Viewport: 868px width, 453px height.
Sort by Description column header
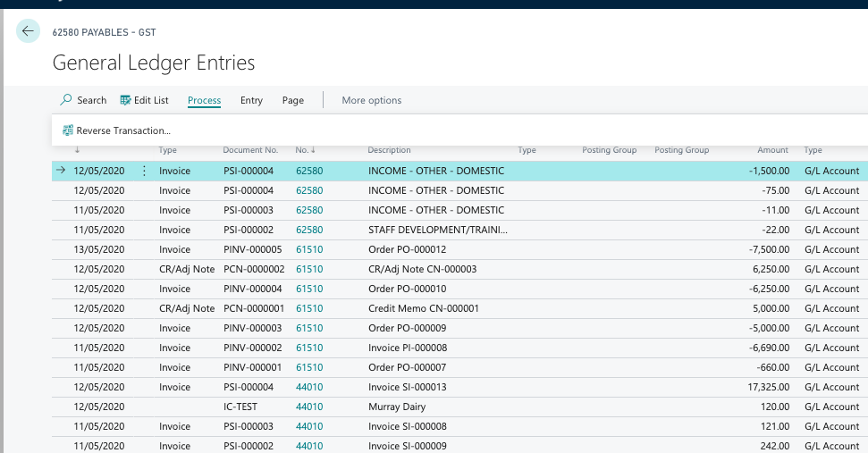(389, 150)
